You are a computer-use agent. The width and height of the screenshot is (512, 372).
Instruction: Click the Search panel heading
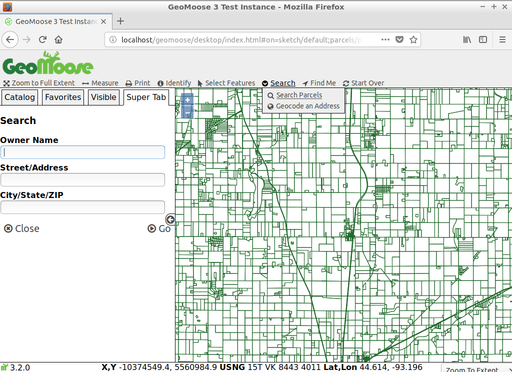(x=18, y=120)
